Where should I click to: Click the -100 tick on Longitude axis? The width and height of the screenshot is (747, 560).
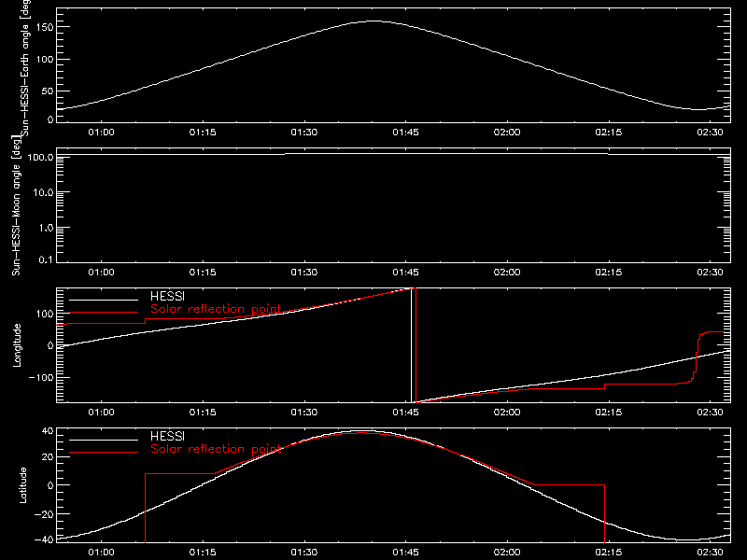pyautogui.click(x=41, y=377)
